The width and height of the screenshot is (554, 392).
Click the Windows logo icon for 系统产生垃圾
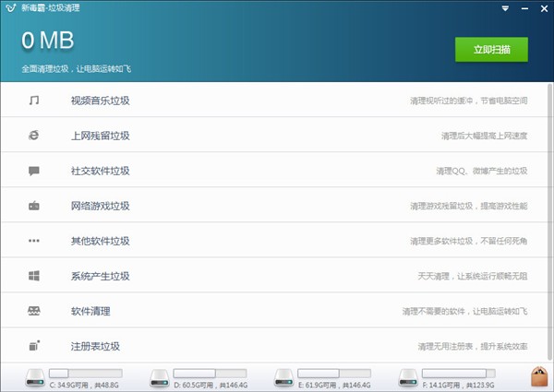point(34,276)
